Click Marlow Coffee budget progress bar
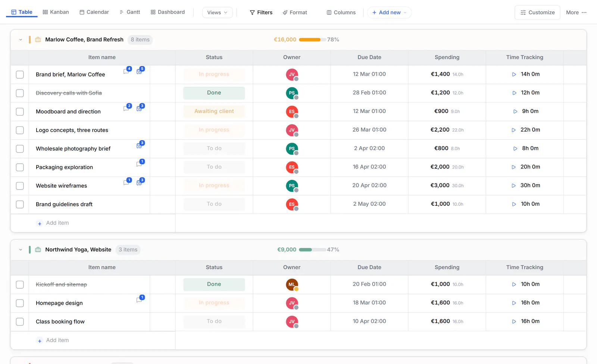597x364 pixels. [x=313, y=40]
